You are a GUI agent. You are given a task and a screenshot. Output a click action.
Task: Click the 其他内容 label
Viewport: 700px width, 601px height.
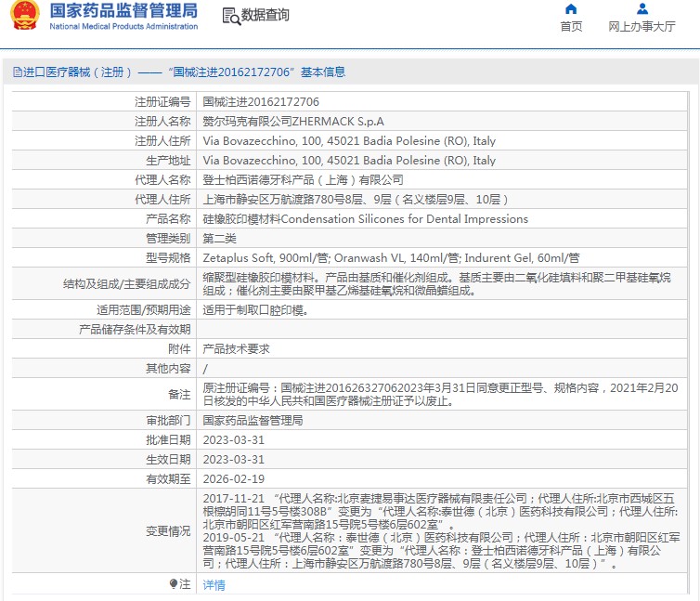point(168,368)
